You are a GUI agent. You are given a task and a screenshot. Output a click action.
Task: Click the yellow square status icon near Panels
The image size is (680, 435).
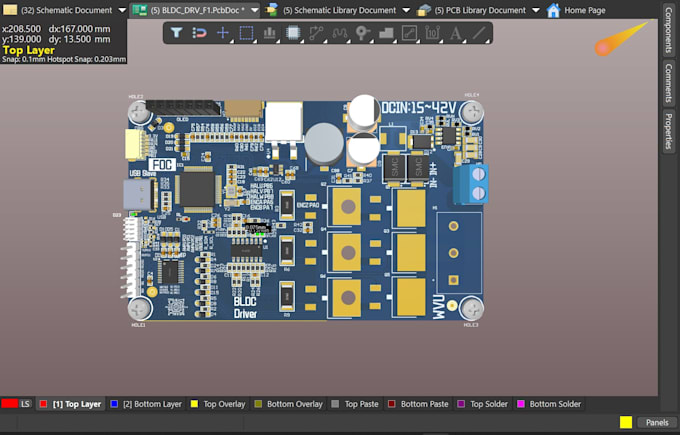tap(626, 422)
